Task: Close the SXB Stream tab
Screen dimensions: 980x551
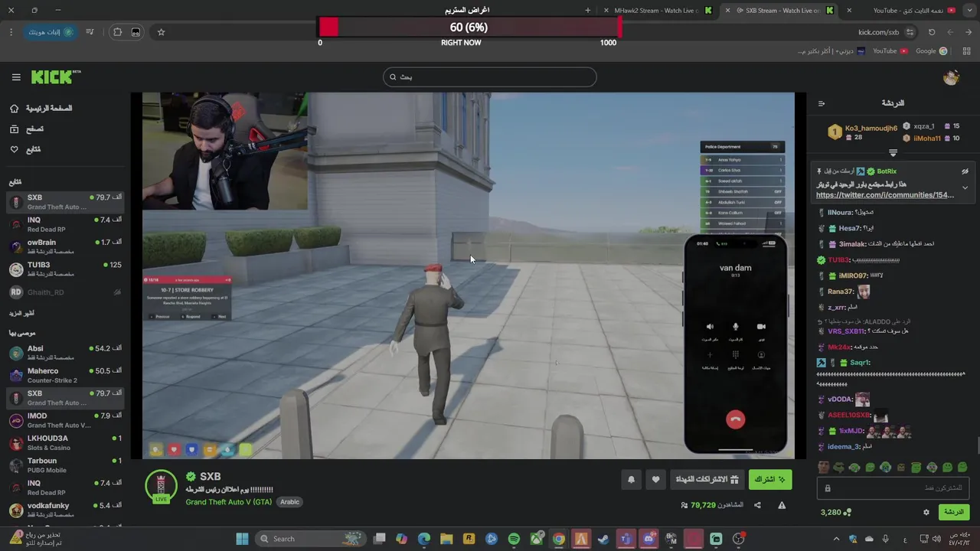Action: click(727, 11)
